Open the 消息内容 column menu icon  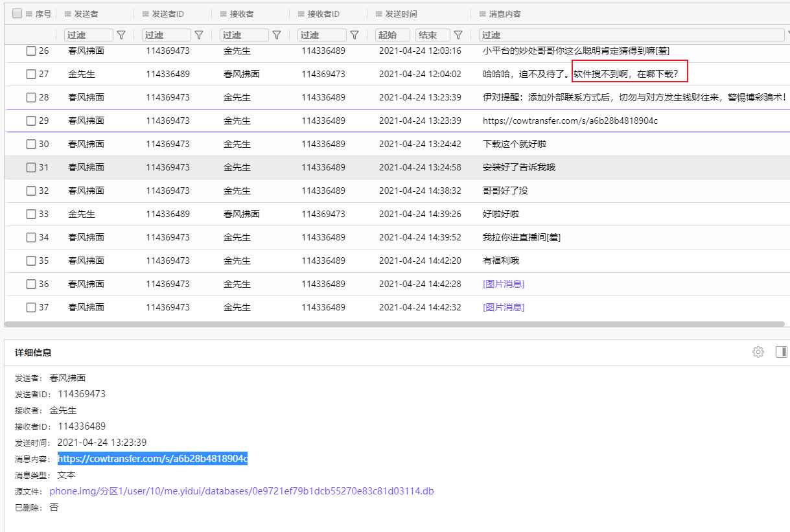[483, 14]
